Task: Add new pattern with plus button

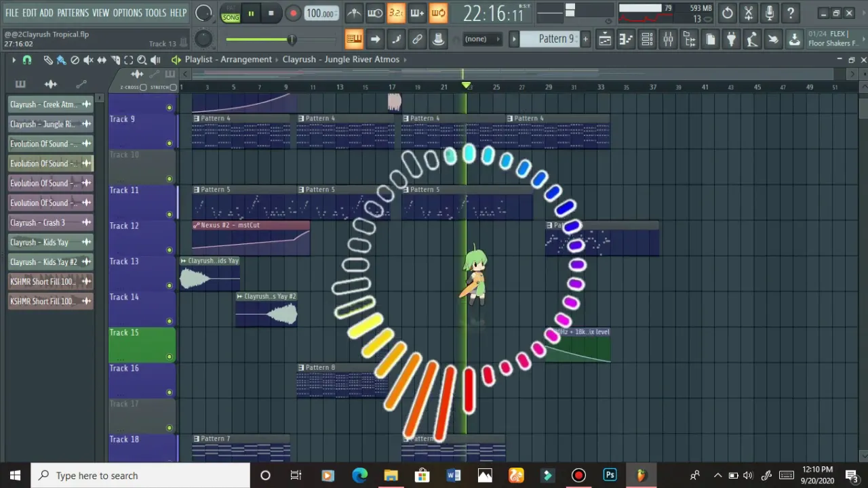Action: (585, 39)
